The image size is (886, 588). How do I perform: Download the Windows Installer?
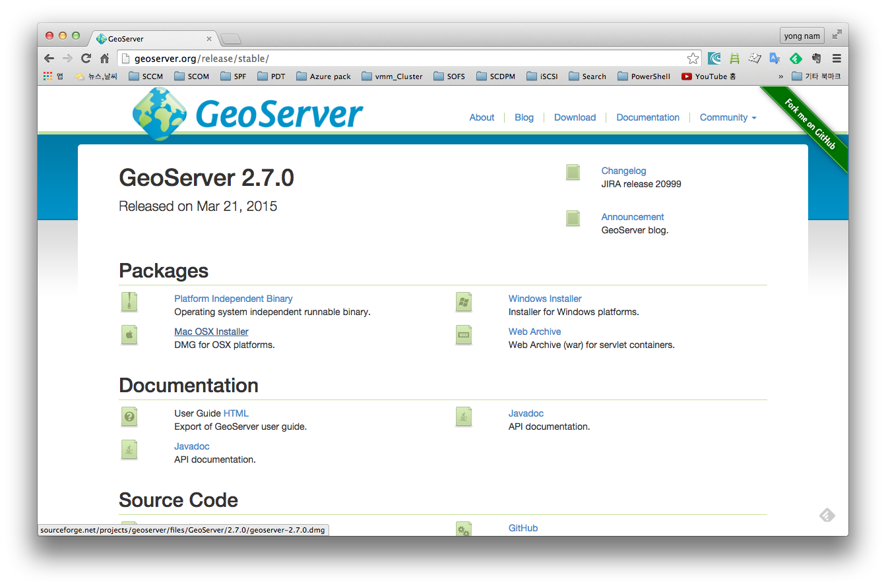[545, 299]
